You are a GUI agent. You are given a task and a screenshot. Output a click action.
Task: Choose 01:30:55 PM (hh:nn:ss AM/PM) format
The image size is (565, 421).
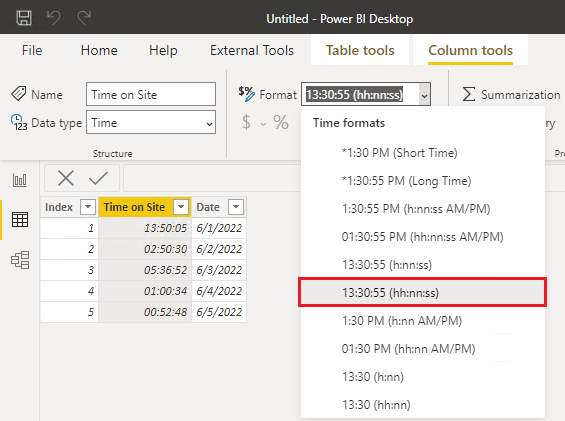[423, 237]
